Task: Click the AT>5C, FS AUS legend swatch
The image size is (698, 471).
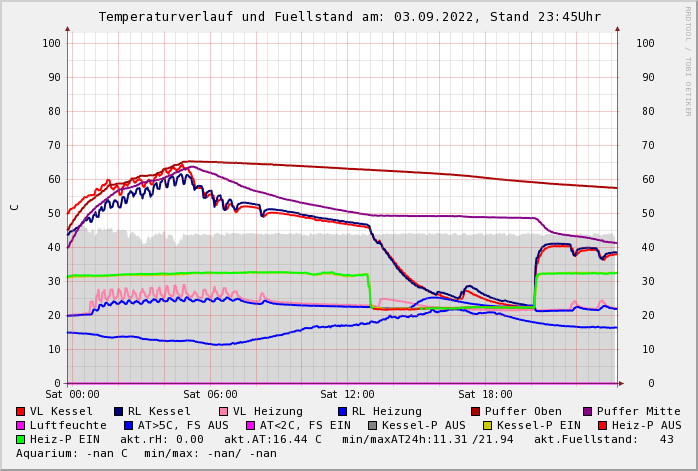Action: [x=128, y=425]
